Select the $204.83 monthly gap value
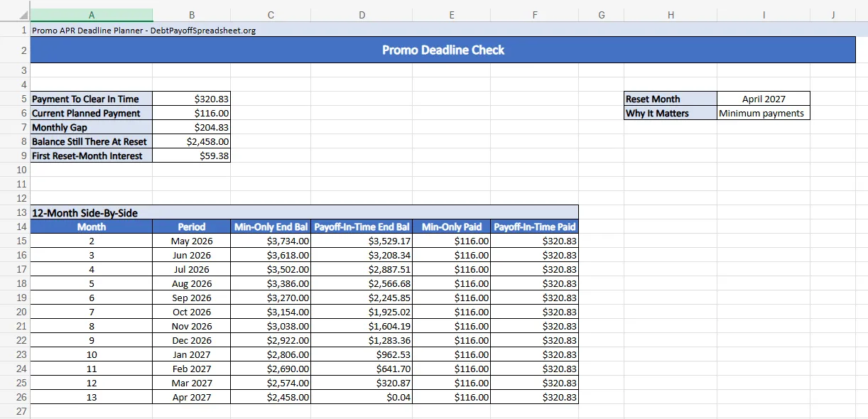This screenshot has height=419, width=868. 191,127
